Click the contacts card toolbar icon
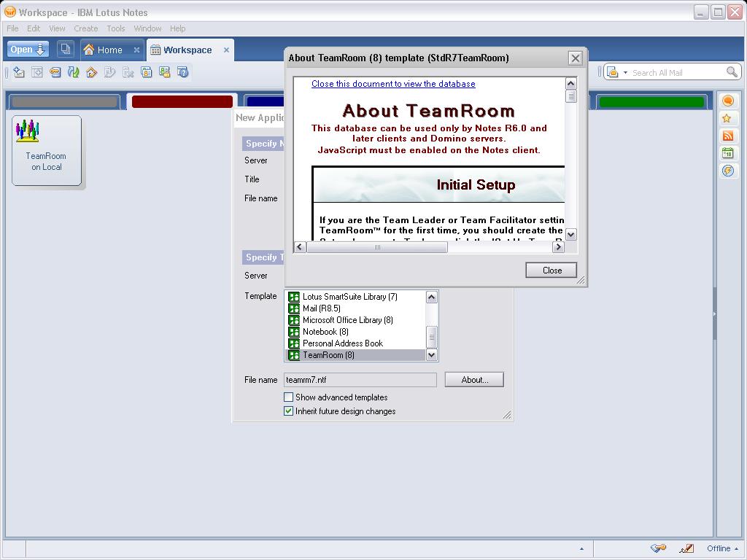This screenshot has width=747, height=560. point(146,72)
